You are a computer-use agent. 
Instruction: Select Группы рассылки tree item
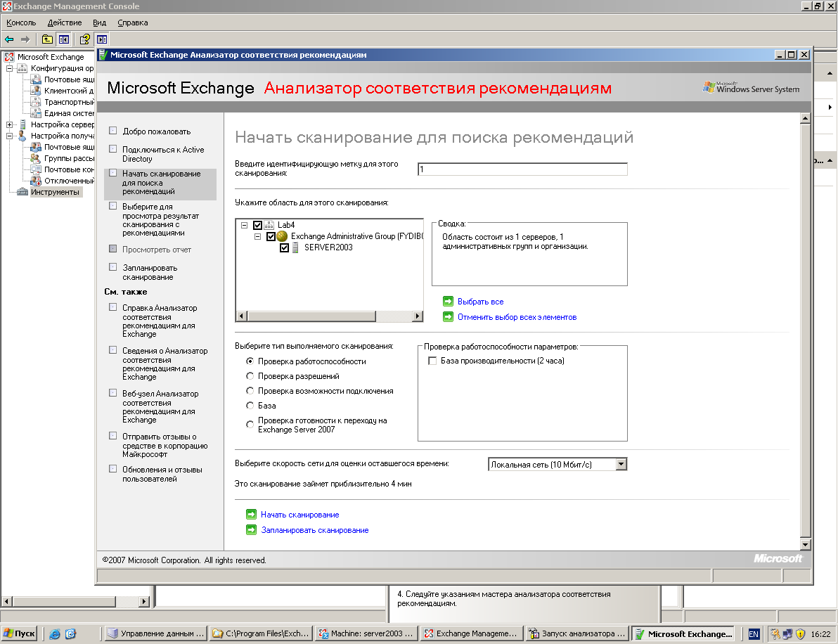(x=69, y=158)
